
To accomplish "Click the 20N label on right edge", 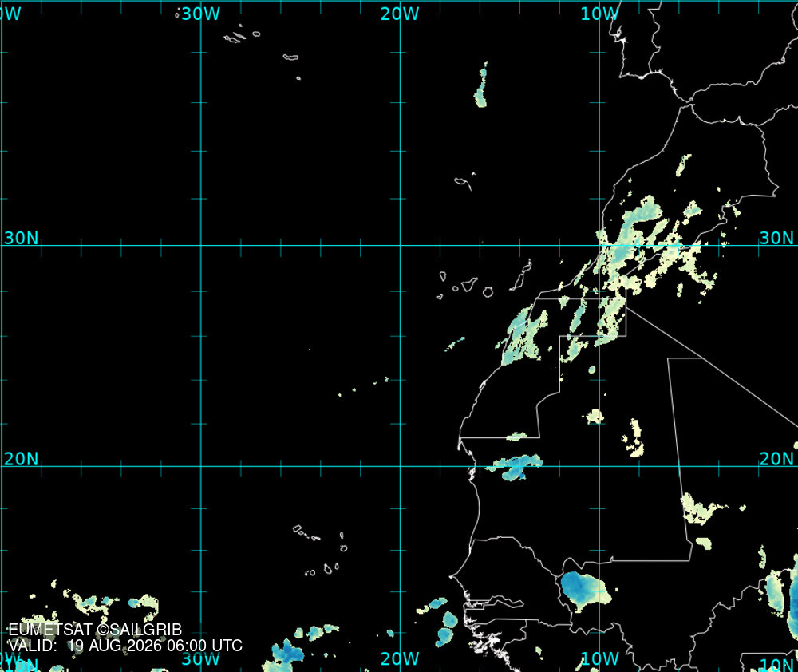I will (x=776, y=459).
